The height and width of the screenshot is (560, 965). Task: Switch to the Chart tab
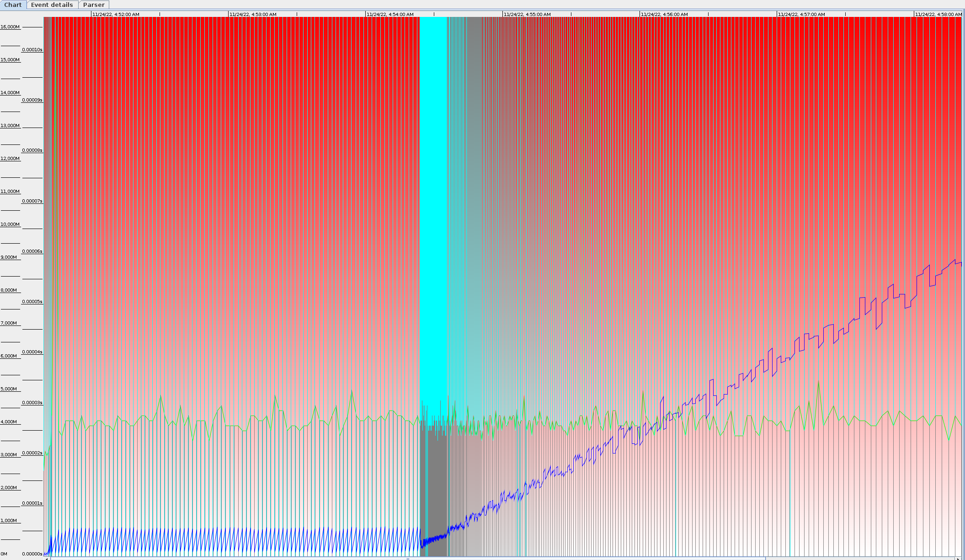coord(13,5)
